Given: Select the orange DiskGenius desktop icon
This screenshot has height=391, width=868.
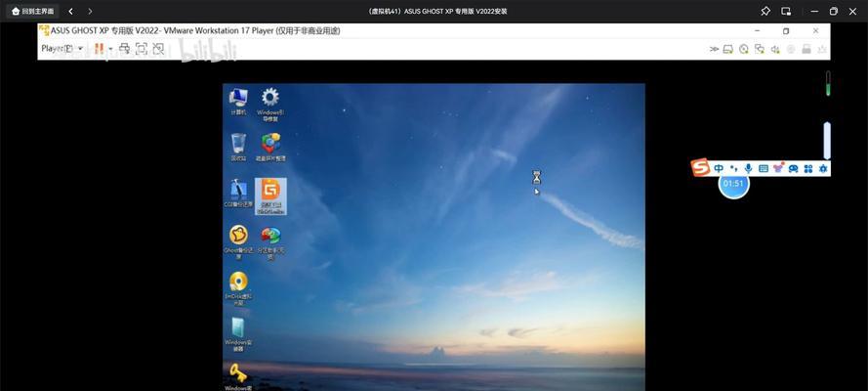Looking at the screenshot, I should click(270, 196).
